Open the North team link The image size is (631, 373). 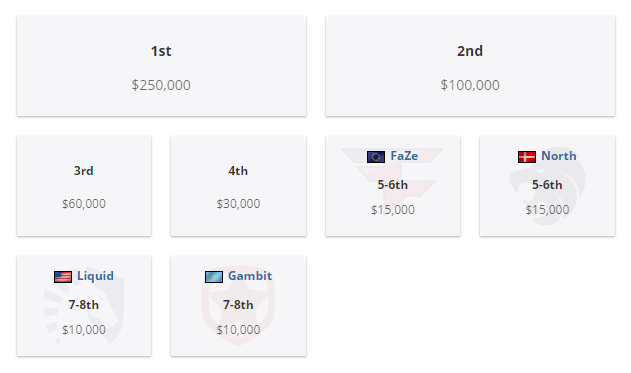(559, 156)
